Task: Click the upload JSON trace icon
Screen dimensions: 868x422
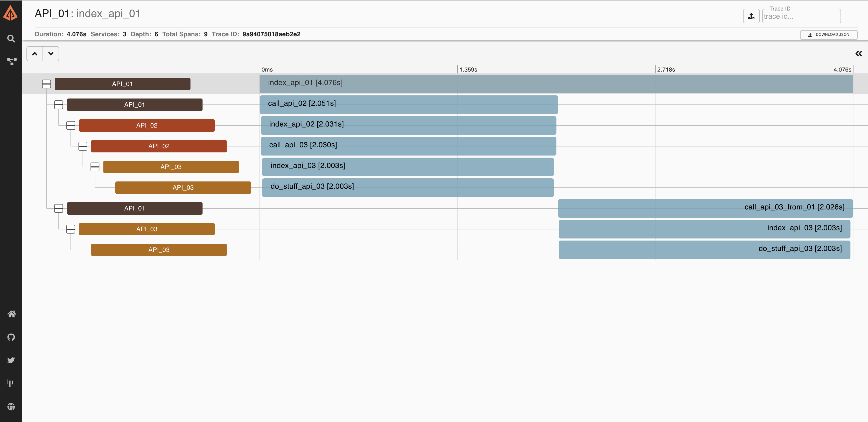Action: click(x=751, y=16)
